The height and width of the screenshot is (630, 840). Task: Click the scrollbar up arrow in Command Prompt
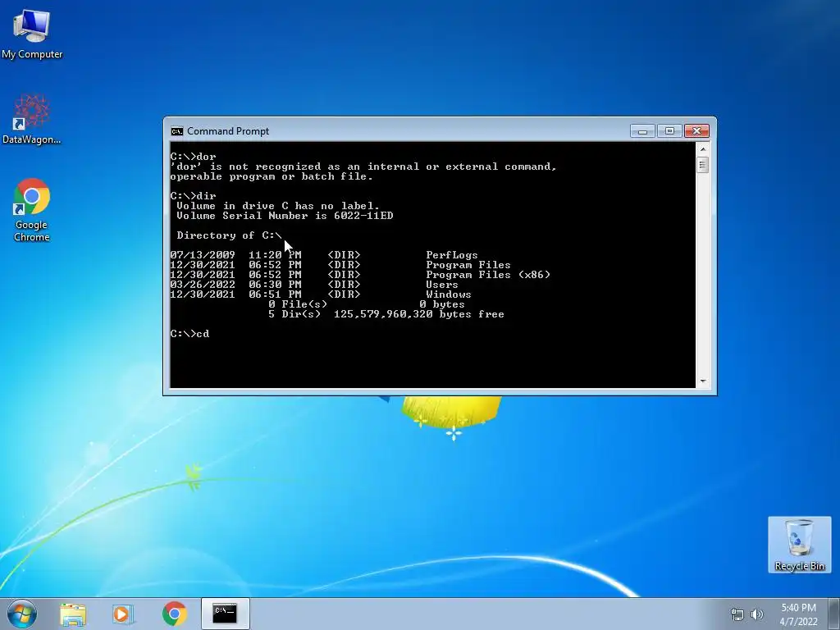[703, 148]
